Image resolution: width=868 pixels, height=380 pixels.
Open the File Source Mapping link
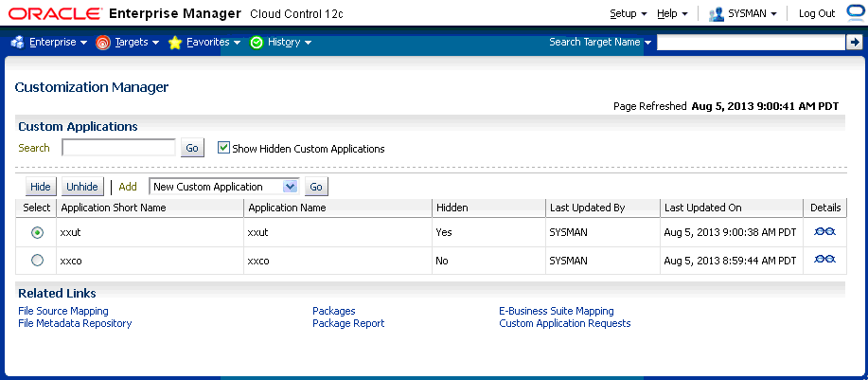pyautogui.click(x=63, y=312)
